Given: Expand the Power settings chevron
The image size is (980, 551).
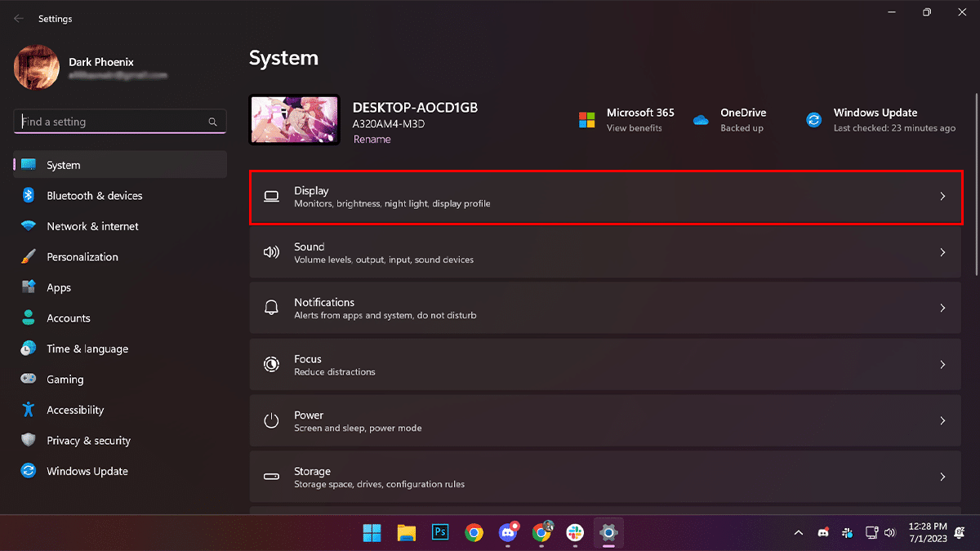Looking at the screenshot, I should (942, 421).
